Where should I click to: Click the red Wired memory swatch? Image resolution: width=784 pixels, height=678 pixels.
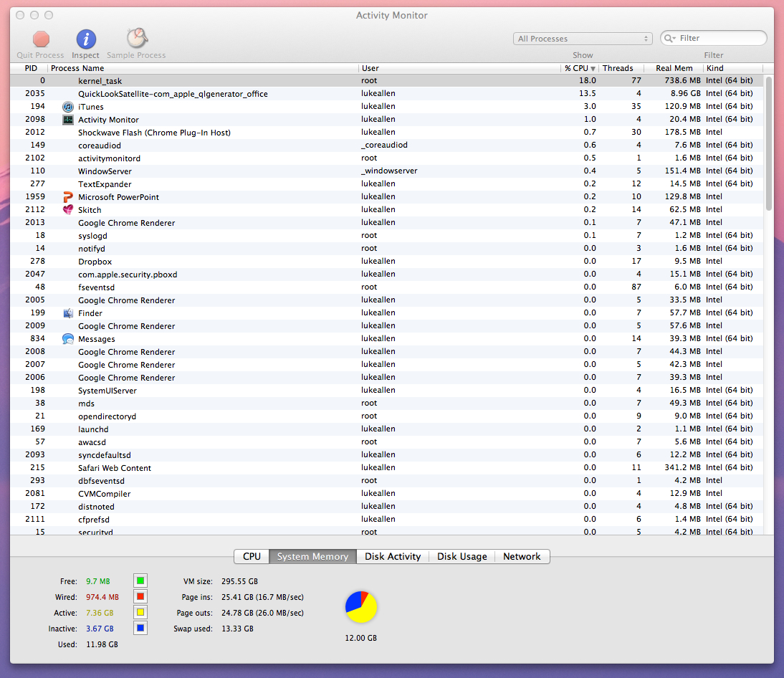pos(140,596)
